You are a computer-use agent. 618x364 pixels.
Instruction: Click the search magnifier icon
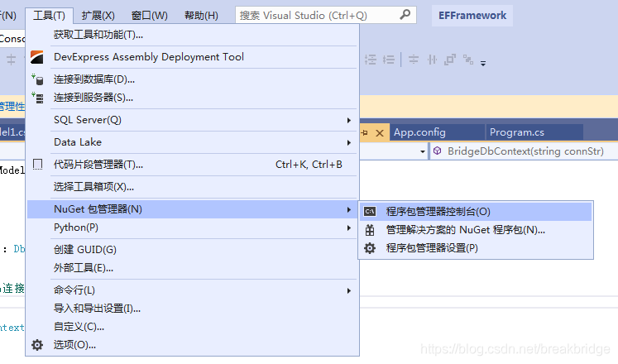[x=405, y=15]
